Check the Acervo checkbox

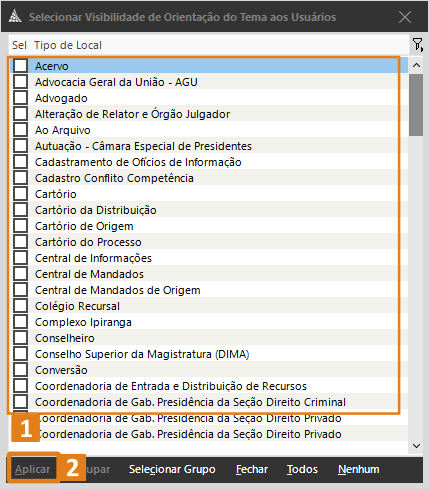pyautogui.click(x=21, y=66)
